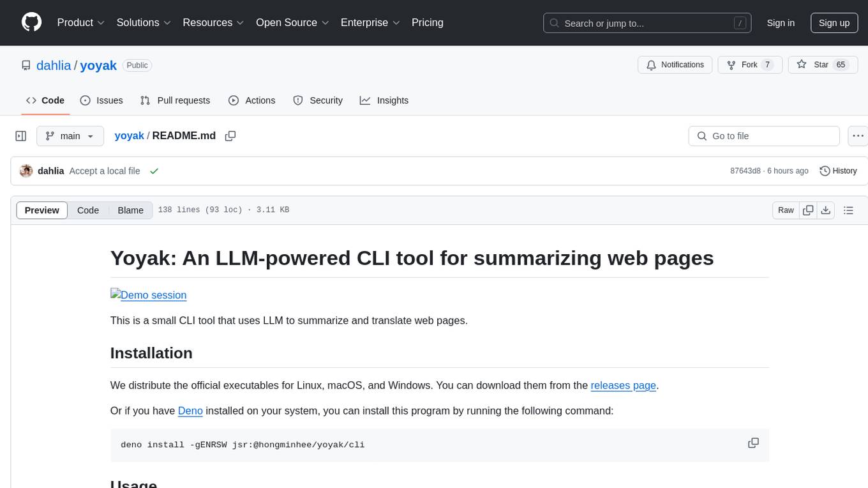This screenshot has height=488, width=868.
Task: Open the GitHub home logo
Action: point(31,22)
